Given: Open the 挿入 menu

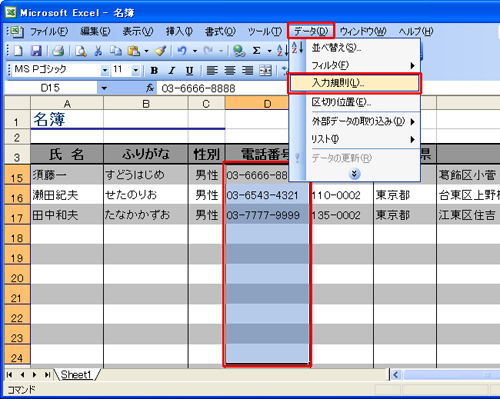Looking at the screenshot, I should click(179, 32).
